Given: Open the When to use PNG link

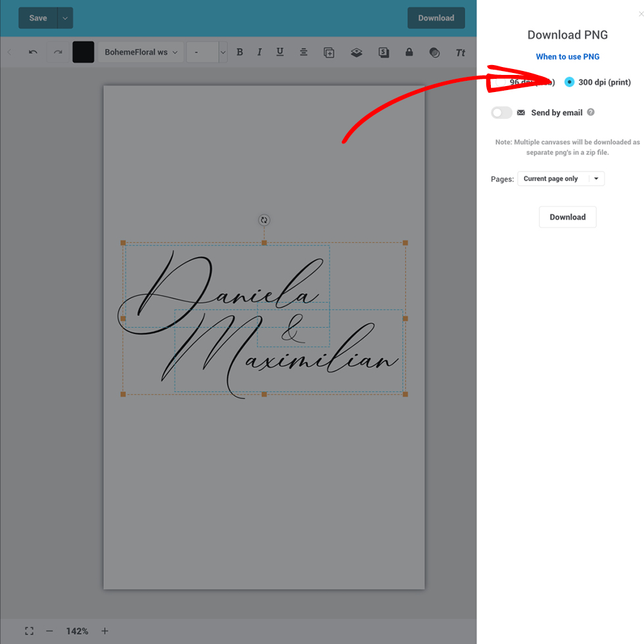Looking at the screenshot, I should pyautogui.click(x=568, y=57).
